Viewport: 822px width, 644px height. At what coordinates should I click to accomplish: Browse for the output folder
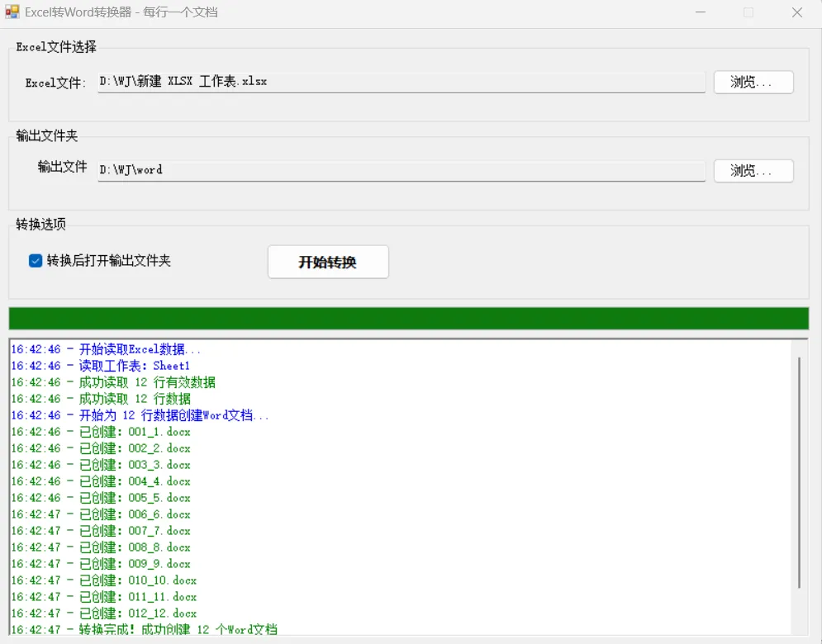coord(753,170)
